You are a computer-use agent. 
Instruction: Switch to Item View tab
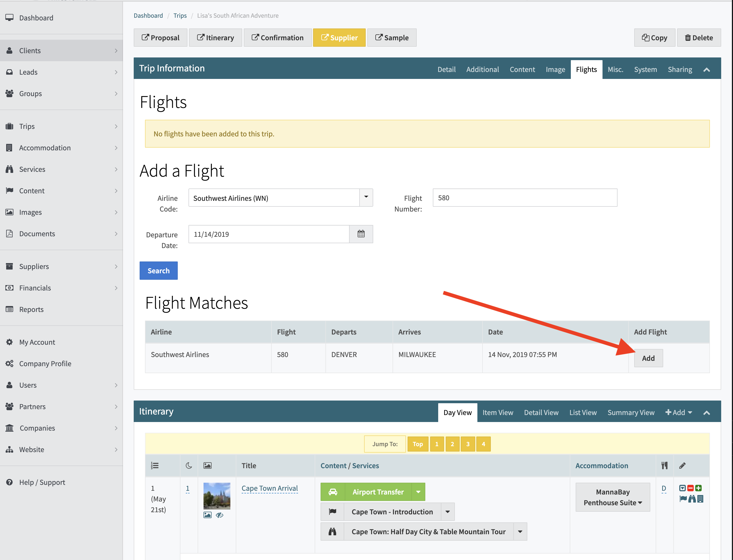pyautogui.click(x=498, y=412)
